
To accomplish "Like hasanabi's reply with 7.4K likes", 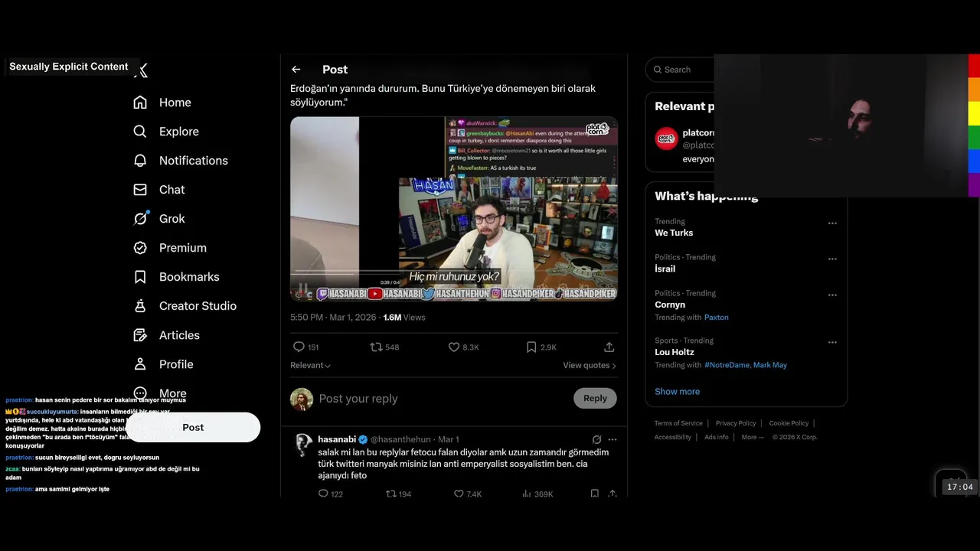I will (x=459, y=494).
